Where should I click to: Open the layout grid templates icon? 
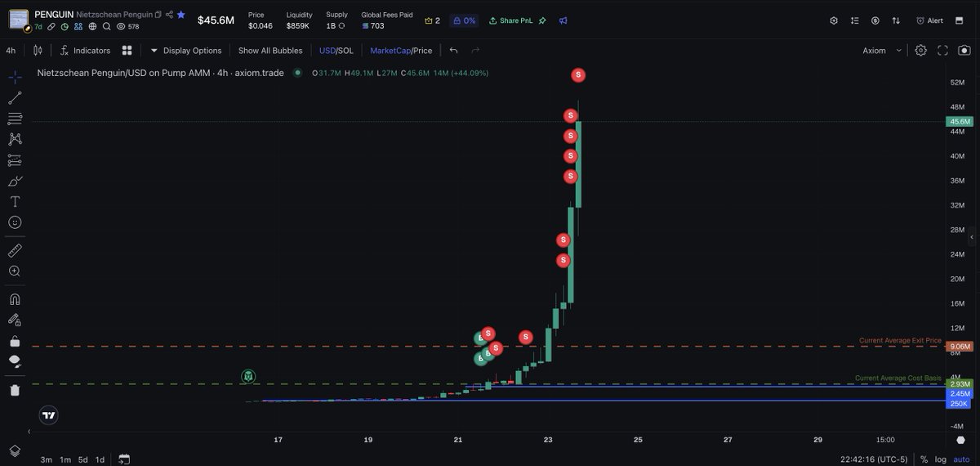[x=127, y=50]
